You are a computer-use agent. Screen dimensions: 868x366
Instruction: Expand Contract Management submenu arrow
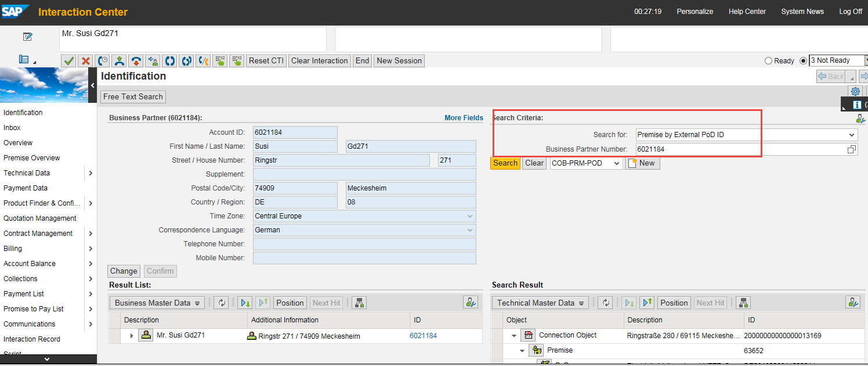(90, 234)
